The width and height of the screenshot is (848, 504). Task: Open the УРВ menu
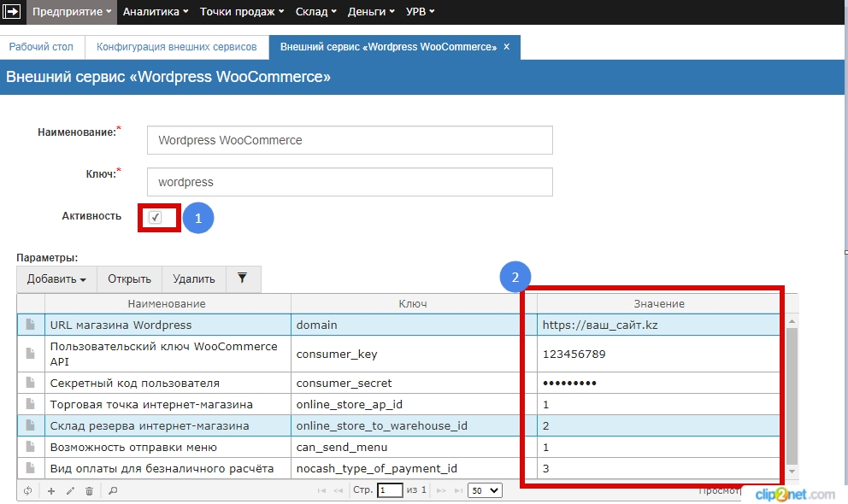click(421, 12)
